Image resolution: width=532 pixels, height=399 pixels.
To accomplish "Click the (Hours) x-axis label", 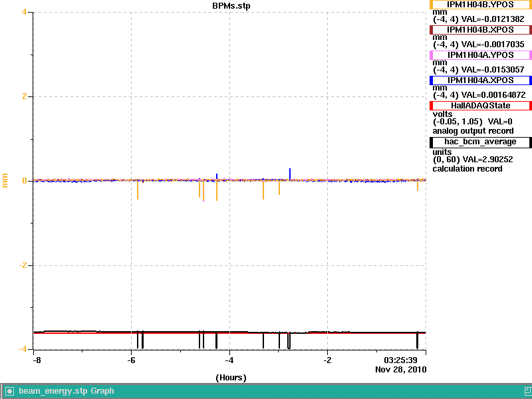I will [231, 378].
